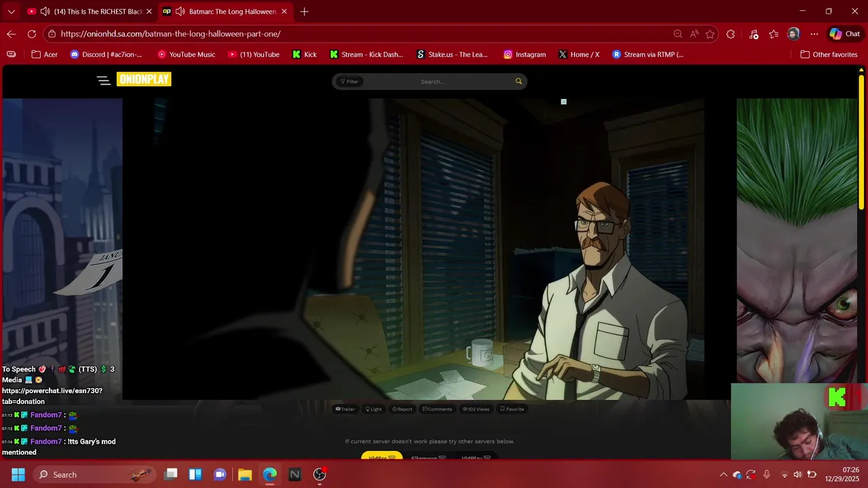Screen dimensions: 868x488
Task: Mute the Batman Long Halloween tab audio
Action: (x=180, y=12)
